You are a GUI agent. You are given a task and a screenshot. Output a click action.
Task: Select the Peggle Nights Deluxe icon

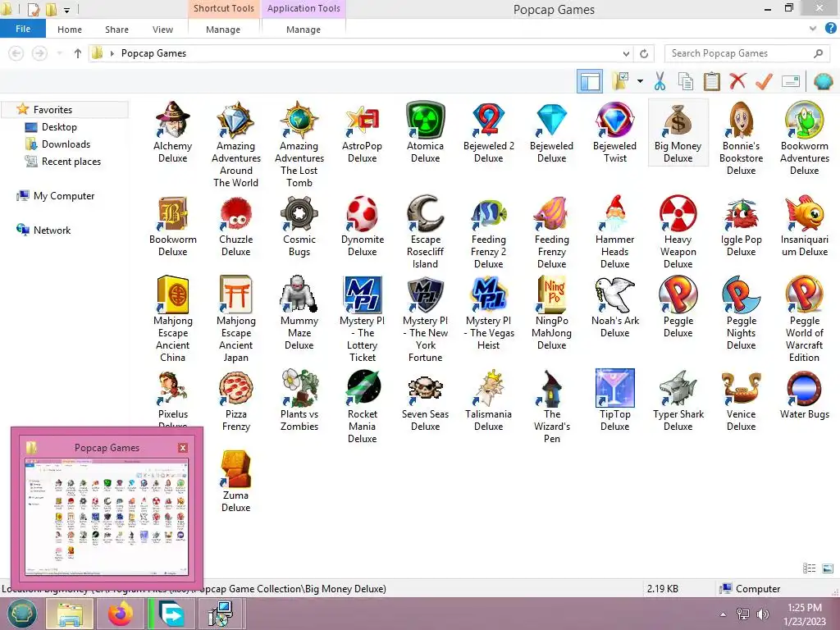pos(742,294)
